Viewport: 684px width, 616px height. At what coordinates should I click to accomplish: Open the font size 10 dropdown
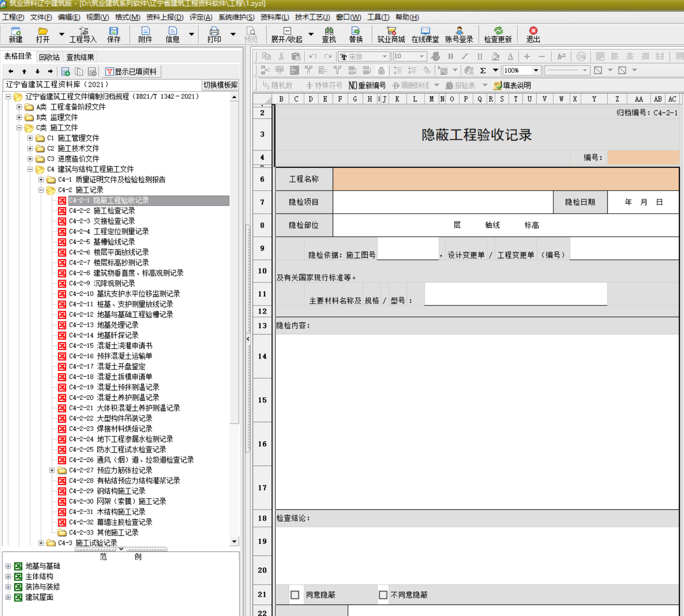[x=421, y=56]
